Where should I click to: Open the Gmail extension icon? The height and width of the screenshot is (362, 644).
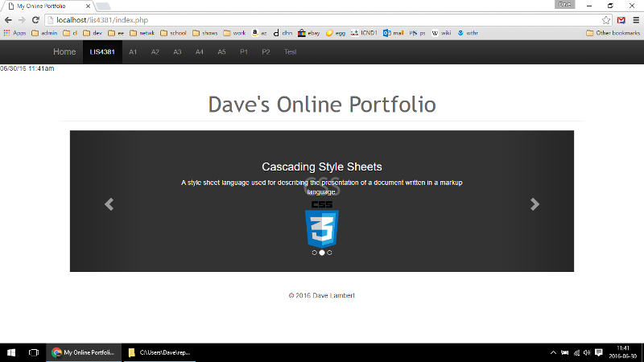(621, 20)
